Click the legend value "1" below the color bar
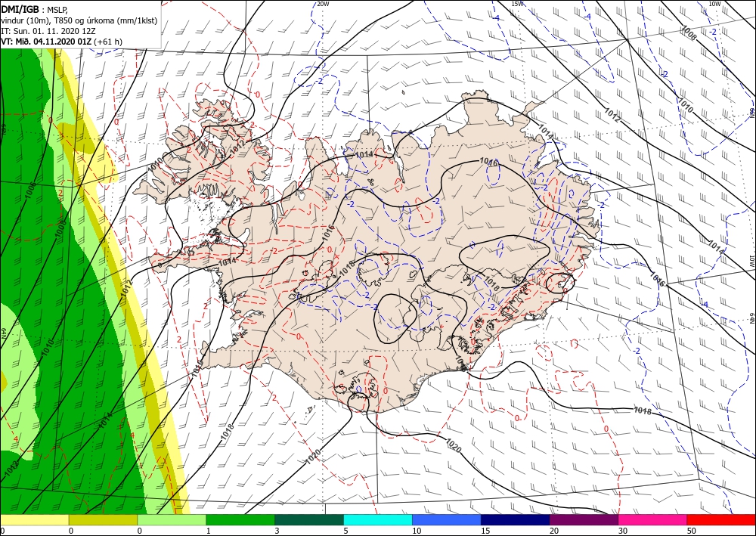The height and width of the screenshot is (536, 756). [209, 531]
